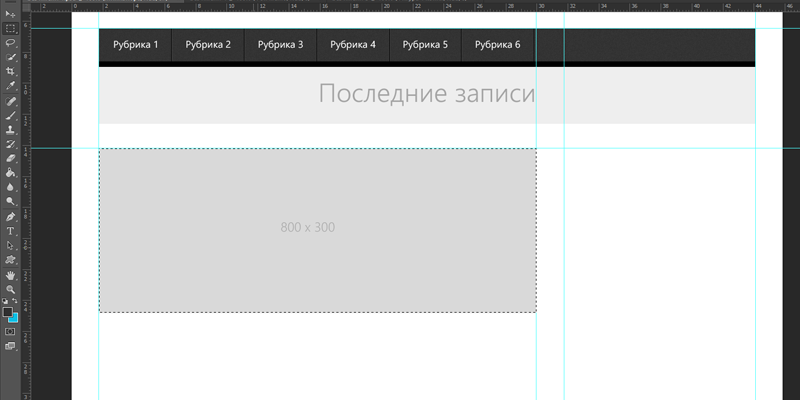Switch to the Eraser tool
800x400 pixels.
tap(10, 158)
